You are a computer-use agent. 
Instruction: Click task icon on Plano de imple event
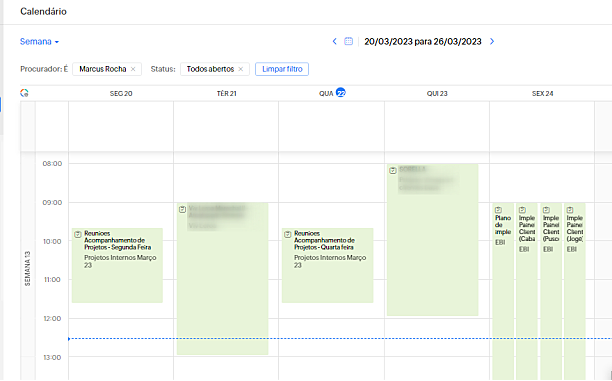498,210
